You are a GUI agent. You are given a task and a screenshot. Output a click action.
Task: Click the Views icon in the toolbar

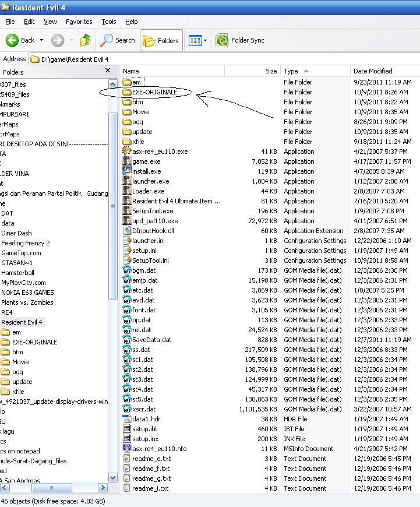pyautogui.click(x=195, y=40)
